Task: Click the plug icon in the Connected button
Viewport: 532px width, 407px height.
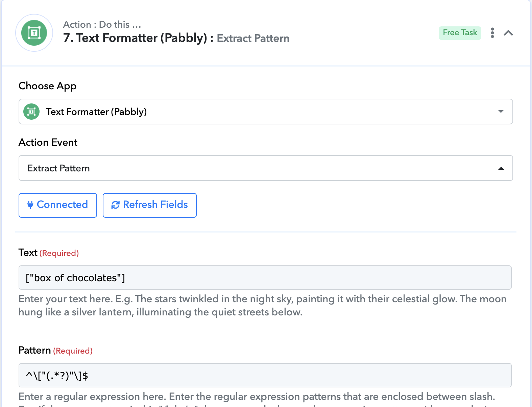Action: 30,205
